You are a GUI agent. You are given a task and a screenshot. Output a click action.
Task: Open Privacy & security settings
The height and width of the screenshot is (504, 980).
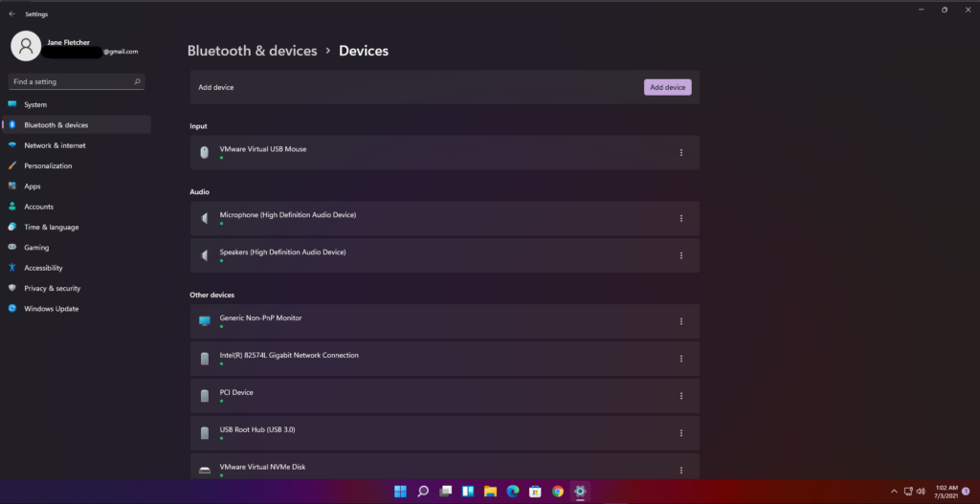(77, 288)
